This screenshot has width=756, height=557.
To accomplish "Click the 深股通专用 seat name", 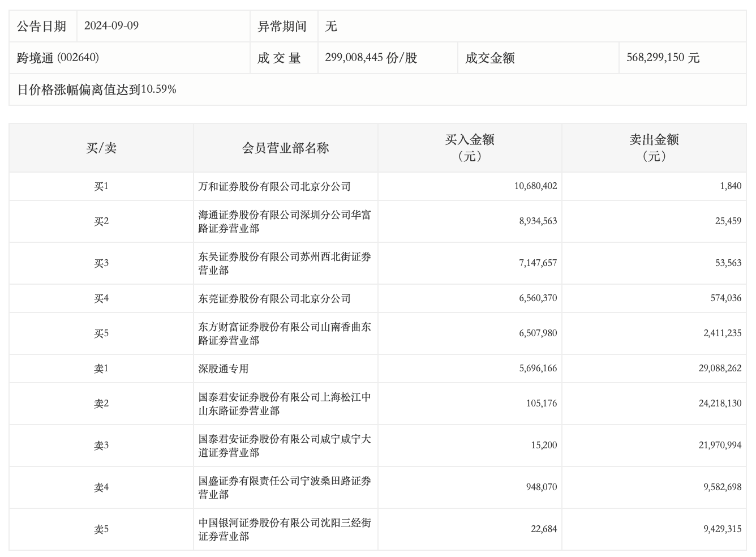I will pyautogui.click(x=224, y=369).
